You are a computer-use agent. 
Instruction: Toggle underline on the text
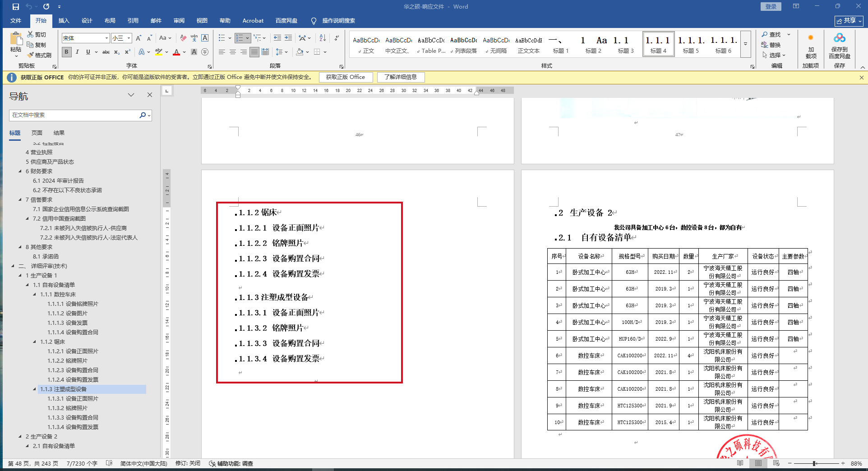point(88,52)
